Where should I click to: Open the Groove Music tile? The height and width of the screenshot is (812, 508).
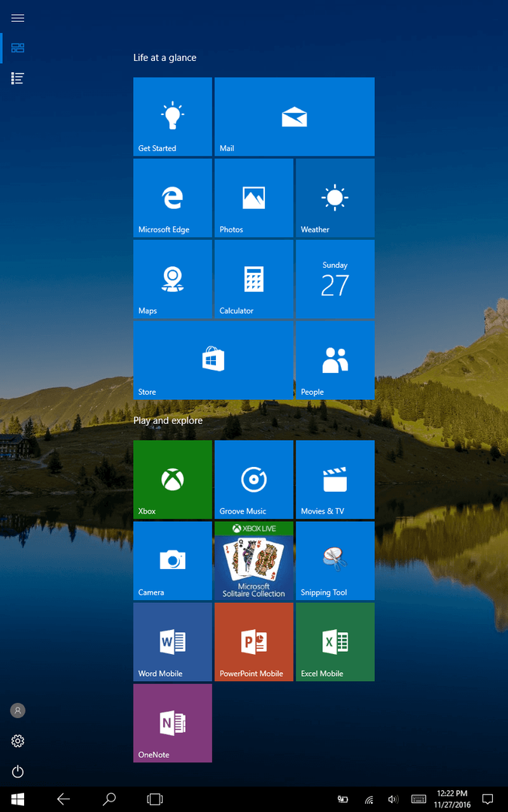click(x=254, y=480)
